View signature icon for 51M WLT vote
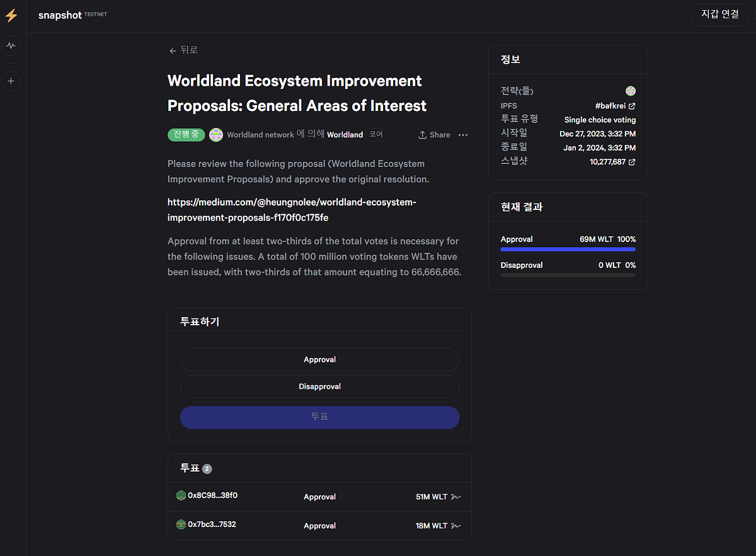The image size is (756, 556). (x=456, y=497)
